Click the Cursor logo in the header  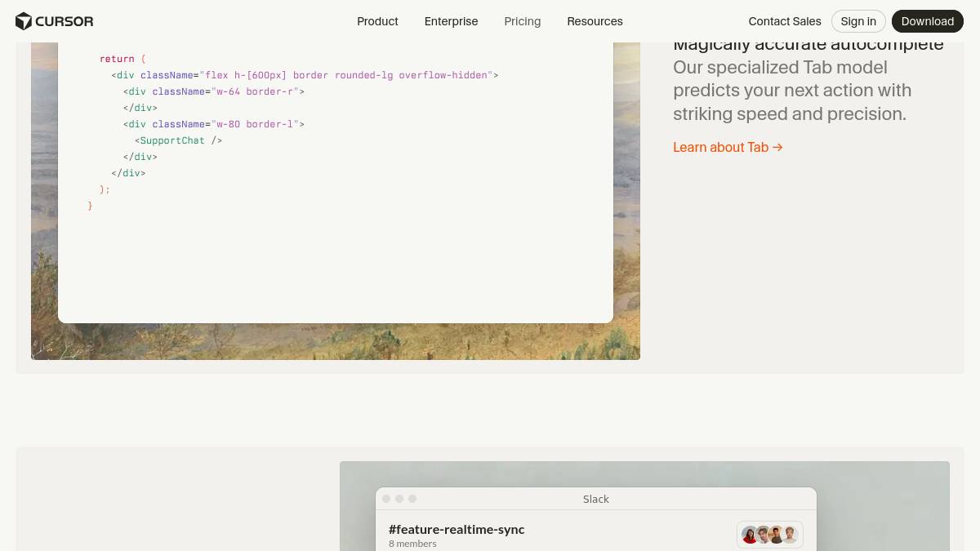click(54, 21)
